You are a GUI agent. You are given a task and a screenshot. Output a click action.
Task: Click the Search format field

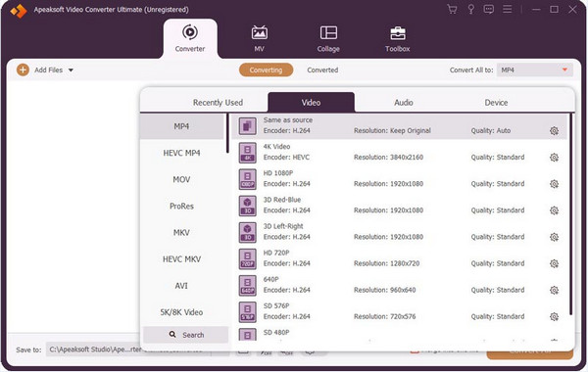[186, 335]
